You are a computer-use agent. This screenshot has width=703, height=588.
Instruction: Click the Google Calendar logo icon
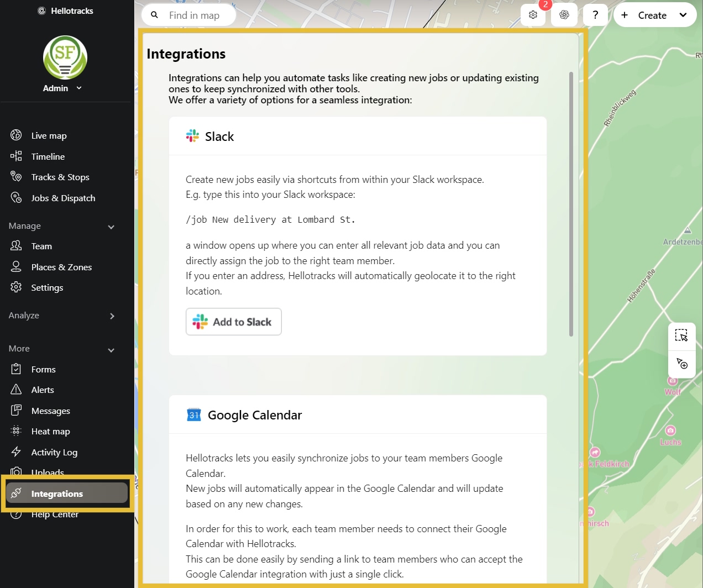point(194,414)
